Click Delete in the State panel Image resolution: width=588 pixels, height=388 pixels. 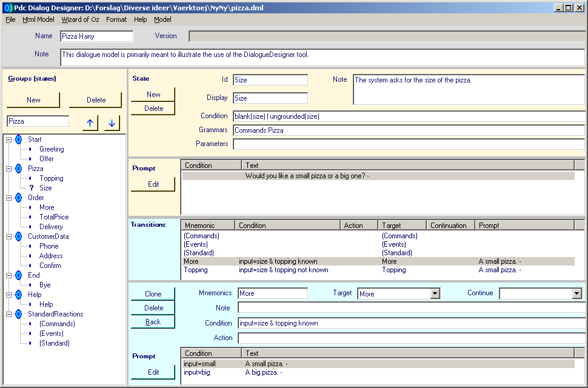pos(153,109)
